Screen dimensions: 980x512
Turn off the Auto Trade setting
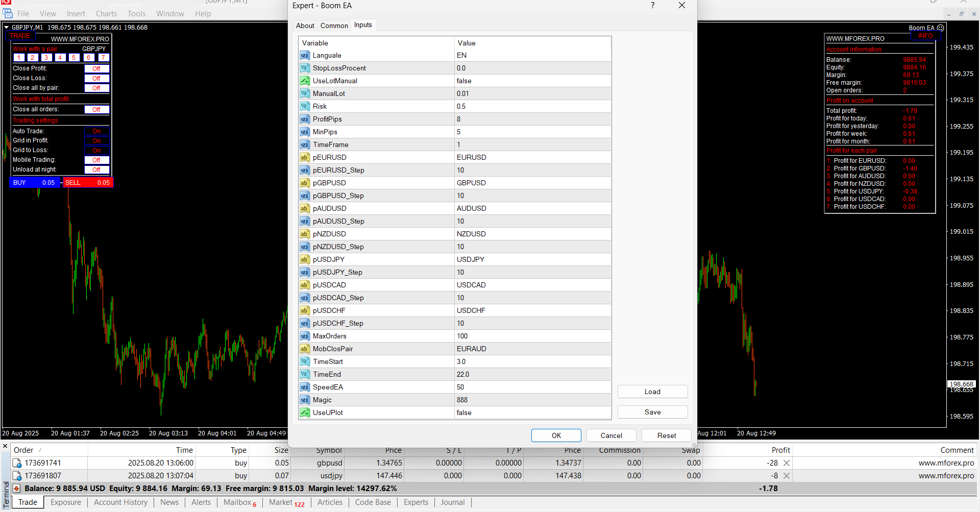click(x=96, y=131)
